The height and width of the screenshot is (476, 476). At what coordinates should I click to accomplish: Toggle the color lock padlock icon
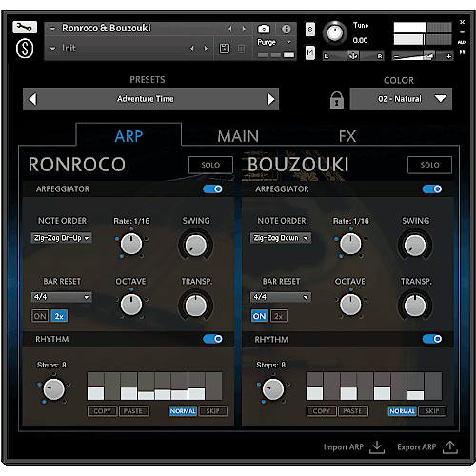(337, 100)
